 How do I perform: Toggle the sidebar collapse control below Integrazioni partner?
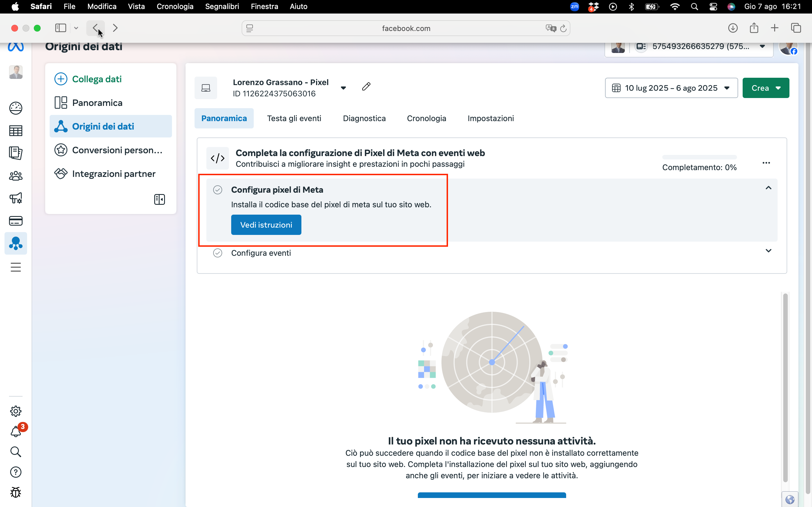159,199
